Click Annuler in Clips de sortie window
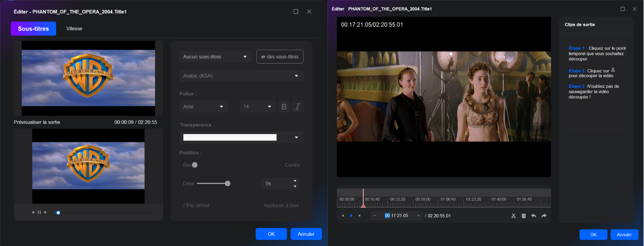The height and width of the screenshot is (246, 644). 624,235
